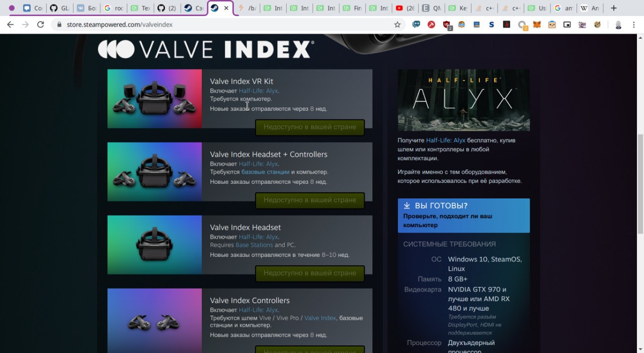Click the 'СИСТЕМНЫЕ ТРЕБОВАНИЯ' heading
Image resolution: width=644 pixels, height=353 pixels.
[x=449, y=244]
